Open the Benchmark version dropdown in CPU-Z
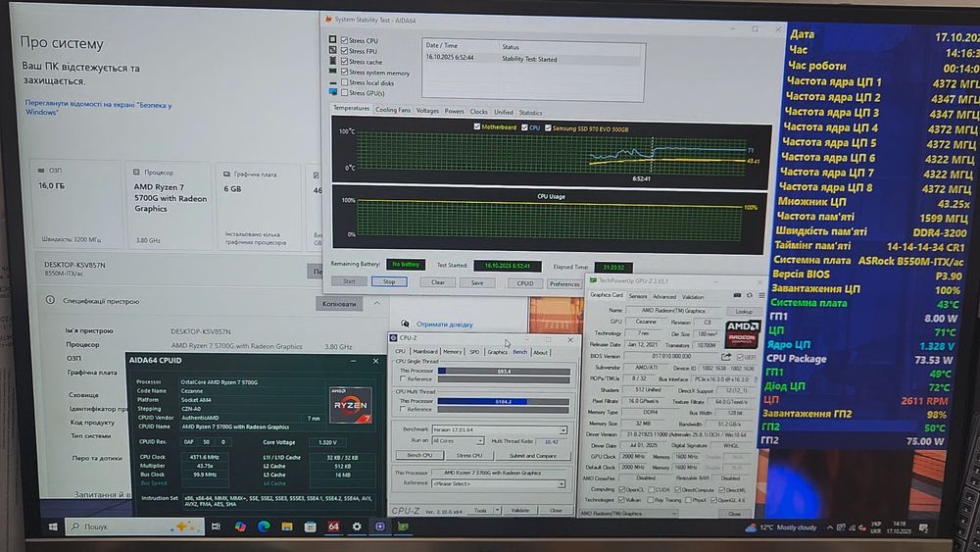Image resolution: width=980 pixels, height=552 pixels. (x=500, y=430)
